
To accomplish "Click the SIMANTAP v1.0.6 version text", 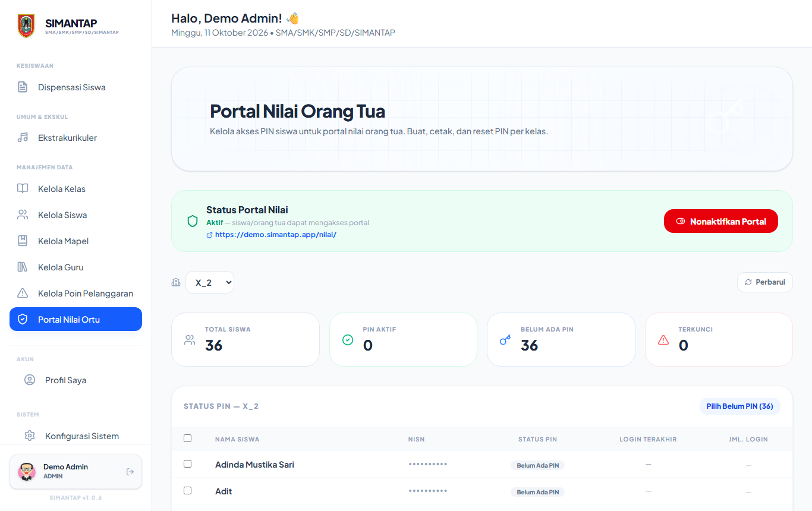I will (75, 498).
